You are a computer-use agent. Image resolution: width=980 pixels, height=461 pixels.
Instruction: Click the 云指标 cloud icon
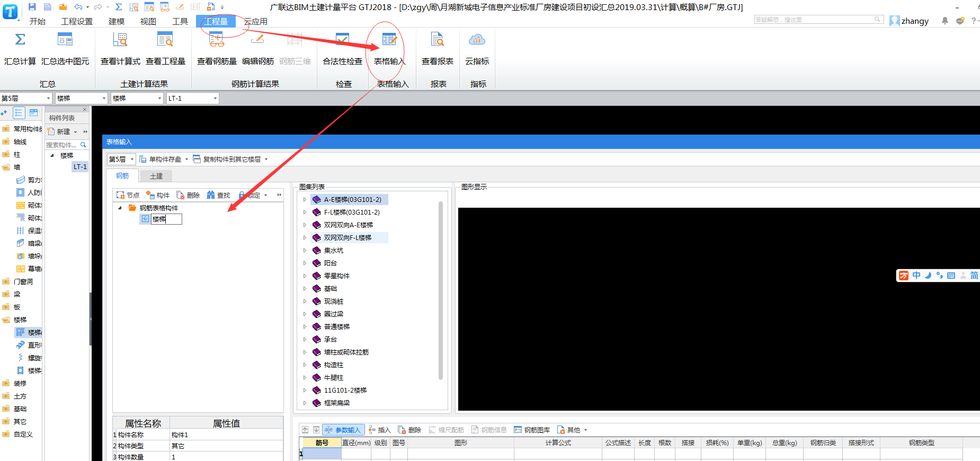[x=477, y=40]
